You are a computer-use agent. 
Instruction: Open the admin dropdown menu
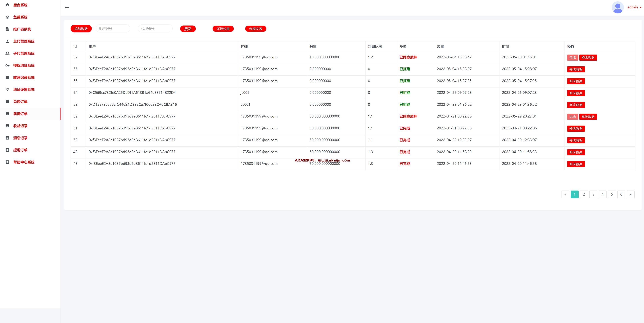[x=634, y=7]
